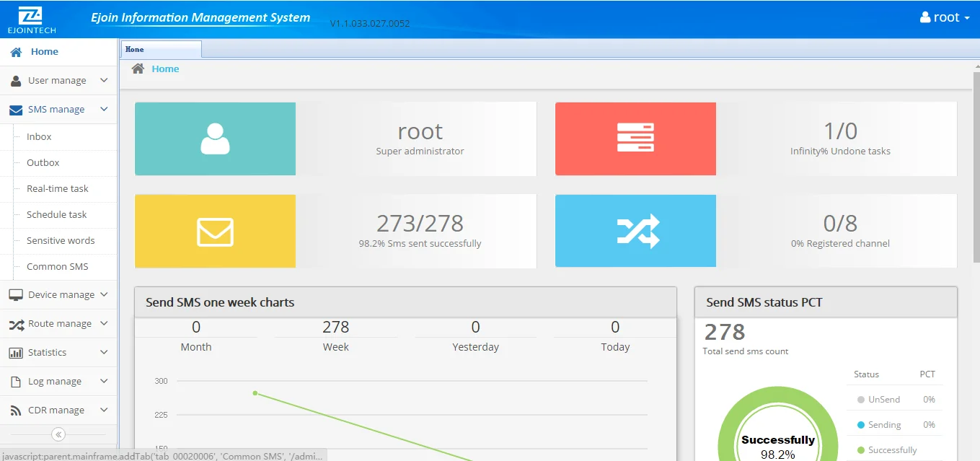Select Common SMS in sidebar

point(57,267)
